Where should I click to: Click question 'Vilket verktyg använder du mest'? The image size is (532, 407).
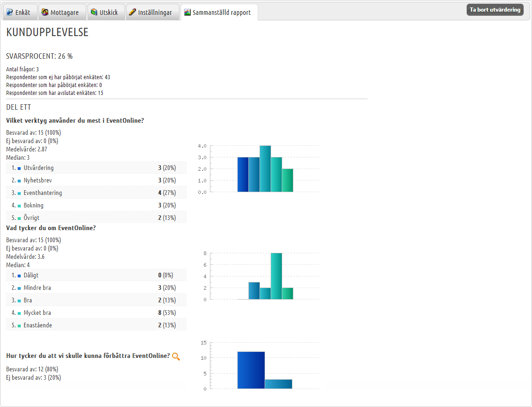(x=75, y=121)
